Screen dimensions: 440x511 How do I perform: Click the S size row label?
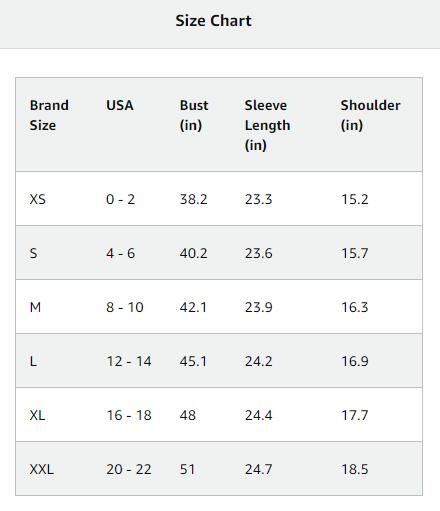(33, 253)
